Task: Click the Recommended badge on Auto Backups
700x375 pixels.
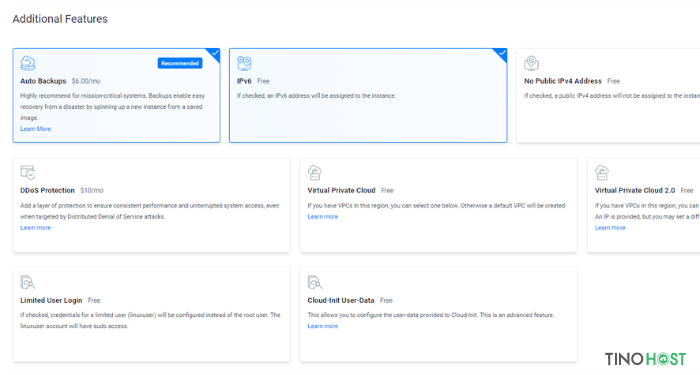Action: (180, 63)
